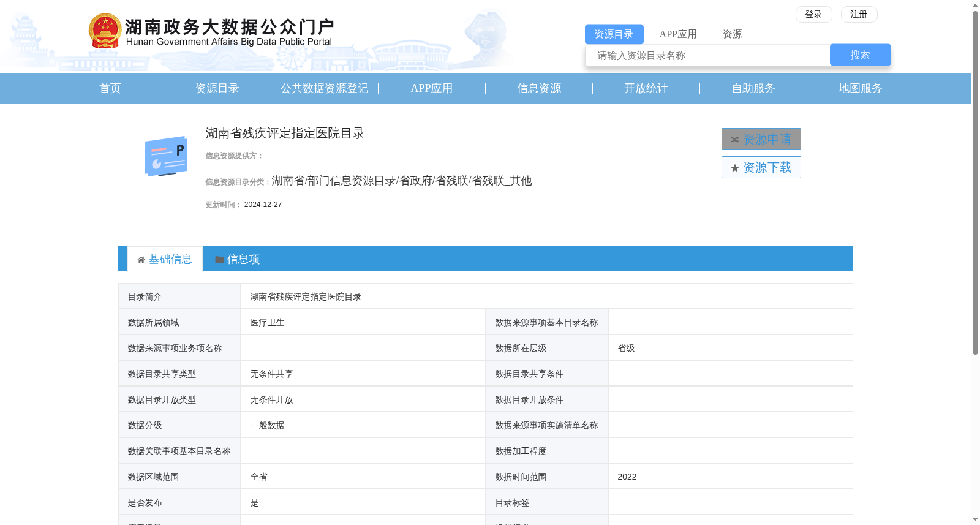This screenshot has width=980, height=525.
Task: Select the 资源 search category tab
Action: (733, 34)
